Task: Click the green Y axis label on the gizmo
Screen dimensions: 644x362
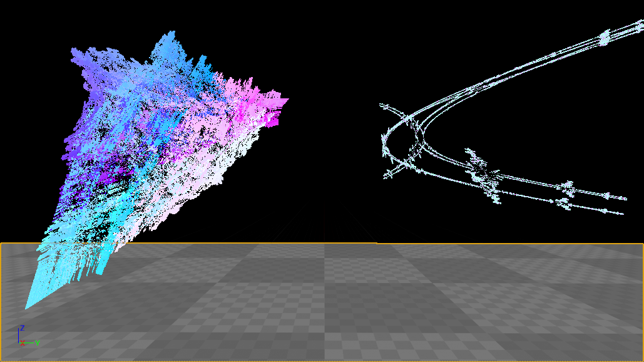Action: tap(38, 343)
